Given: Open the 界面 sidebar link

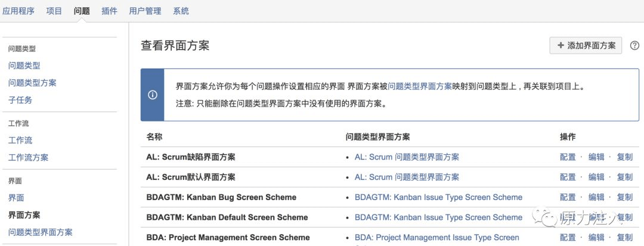Looking at the screenshot, I should click(16, 198).
